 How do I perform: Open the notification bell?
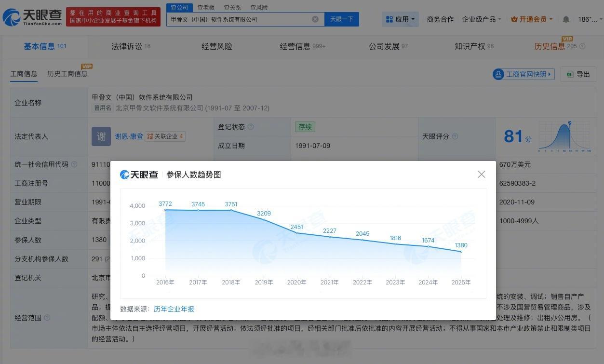pyautogui.click(x=566, y=19)
